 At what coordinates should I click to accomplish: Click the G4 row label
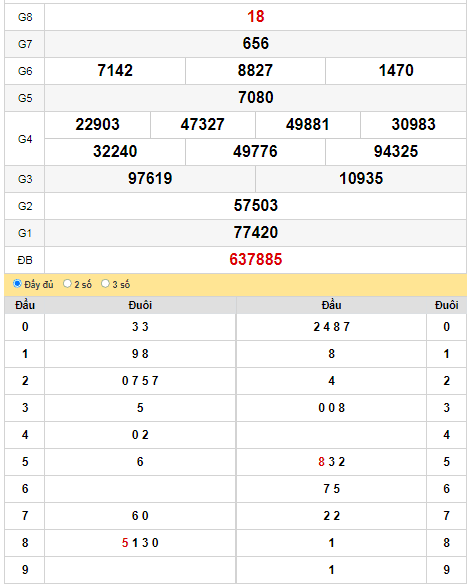coord(25,139)
